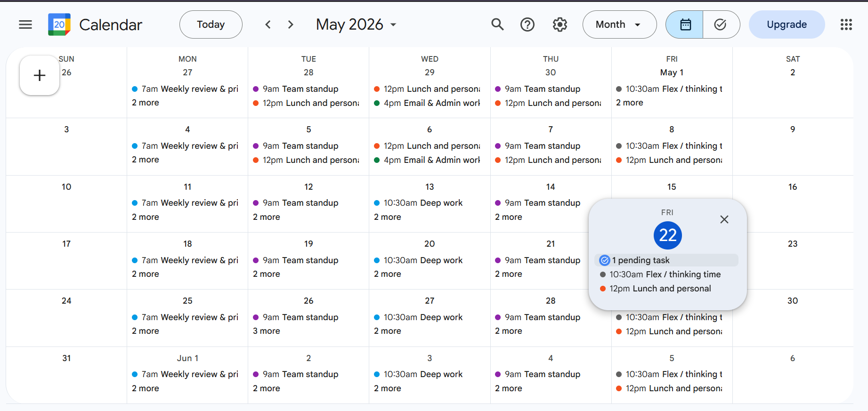Viewport: 868px width, 411px height.
Task: Show 2 more events on Thursday 28
Action: (x=509, y=331)
